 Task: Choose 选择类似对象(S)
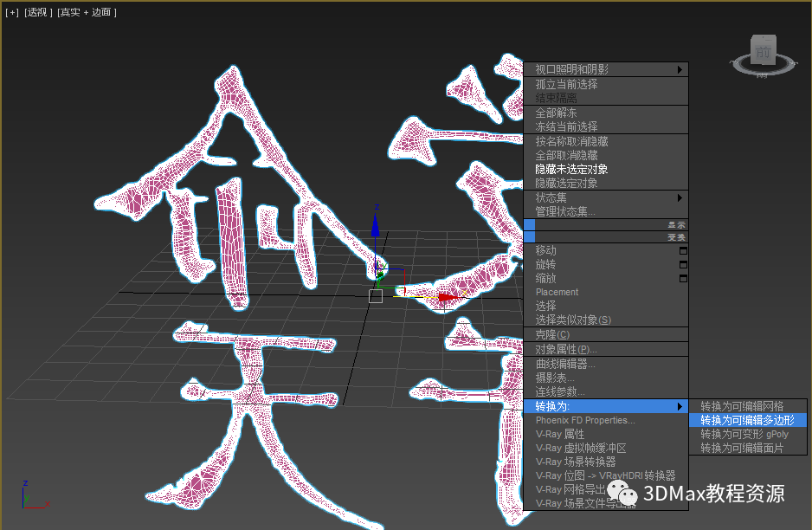[605, 320]
